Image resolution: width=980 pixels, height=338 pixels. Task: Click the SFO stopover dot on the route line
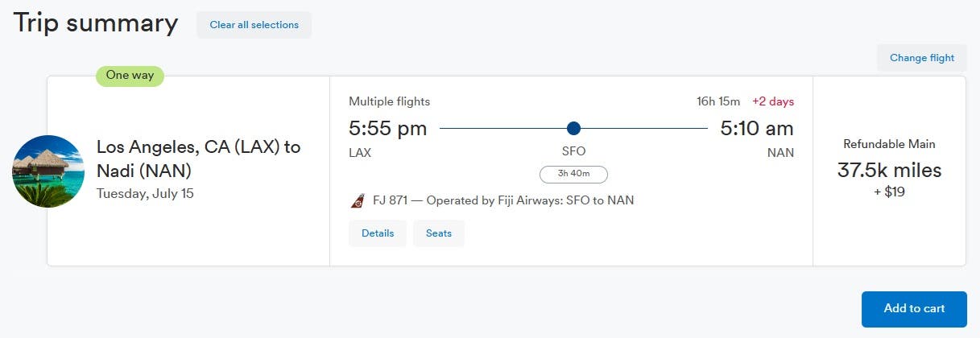(573, 128)
